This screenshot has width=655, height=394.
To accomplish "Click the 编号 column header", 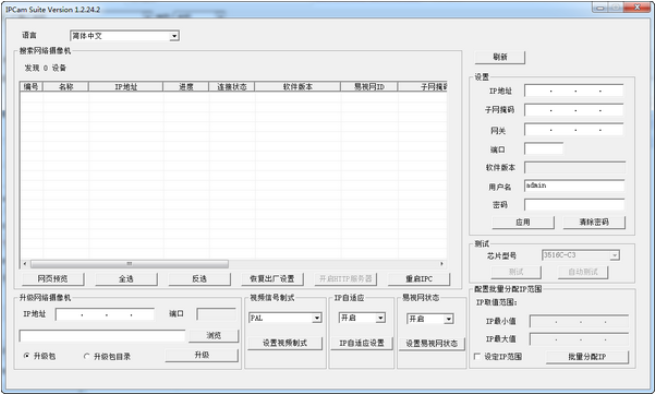I will (x=31, y=86).
